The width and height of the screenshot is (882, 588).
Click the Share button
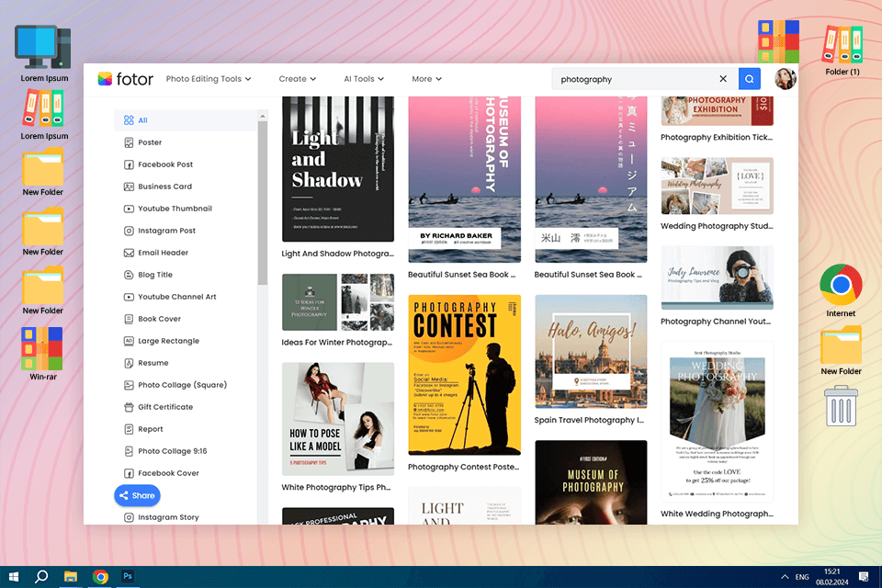[137, 495]
